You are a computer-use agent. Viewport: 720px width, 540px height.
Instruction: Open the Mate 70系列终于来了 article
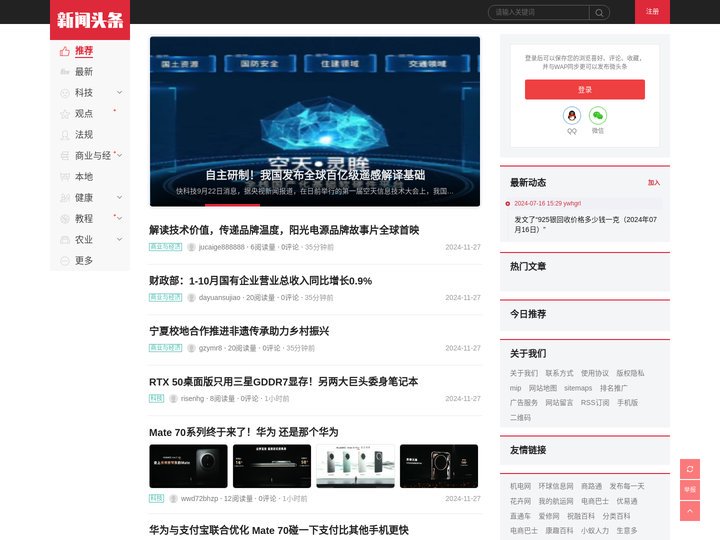[x=243, y=432]
